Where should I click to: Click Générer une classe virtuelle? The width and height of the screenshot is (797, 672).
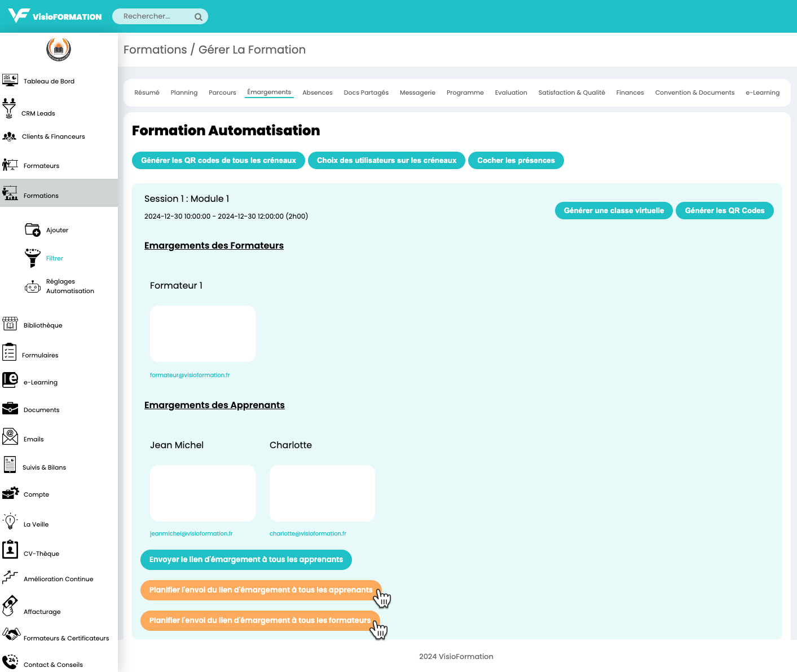pos(614,210)
